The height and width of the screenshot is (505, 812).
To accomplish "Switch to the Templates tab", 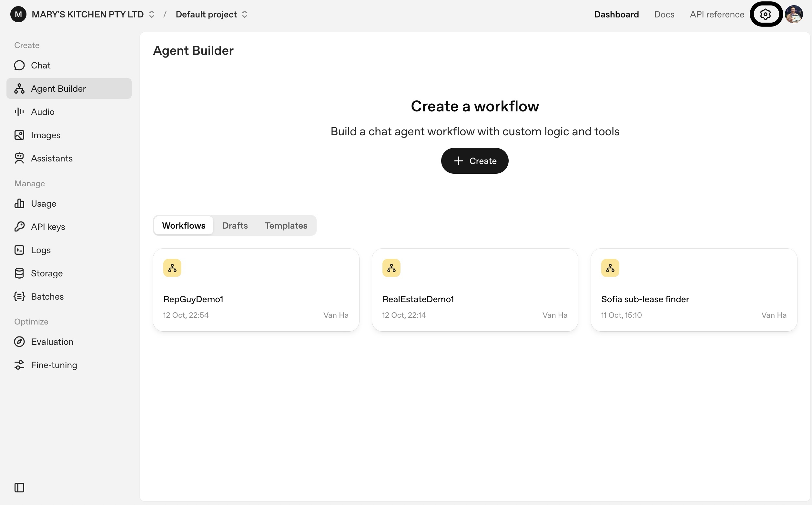I will pyautogui.click(x=286, y=225).
